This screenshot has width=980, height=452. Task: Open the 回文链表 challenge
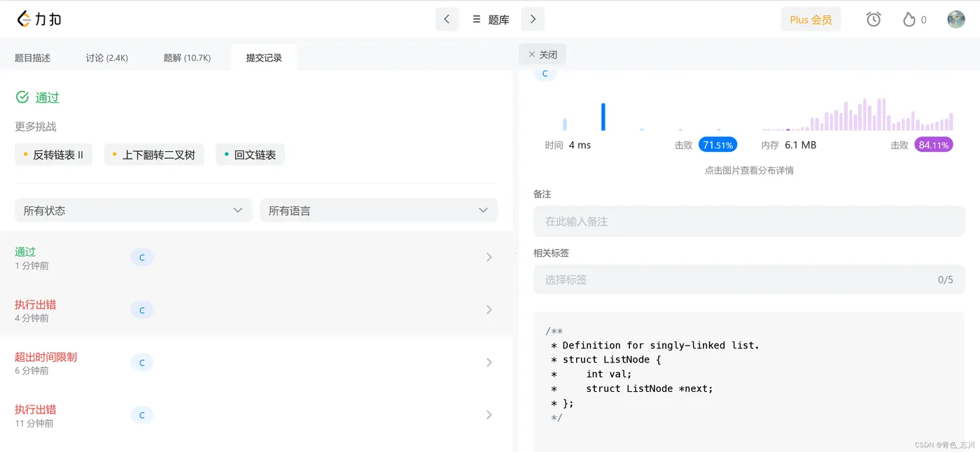tap(250, 155)
